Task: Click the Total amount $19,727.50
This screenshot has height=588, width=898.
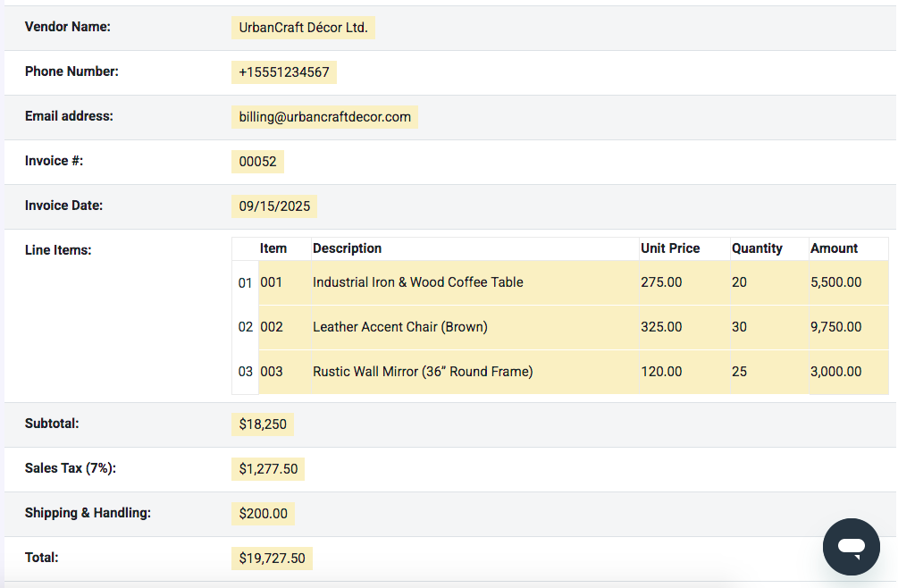Action: coord(272,558)
